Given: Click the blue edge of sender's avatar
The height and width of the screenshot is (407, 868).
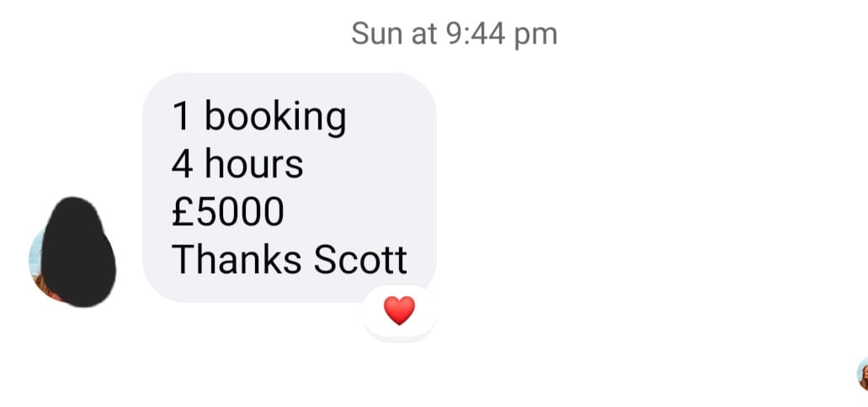Looking at the screenshot, I should 35,253.
